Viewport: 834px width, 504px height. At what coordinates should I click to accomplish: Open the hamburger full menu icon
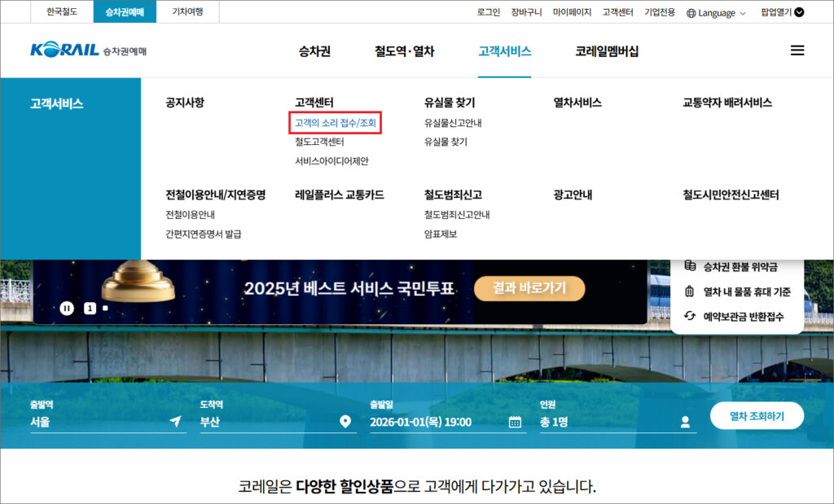pos(797,50)
